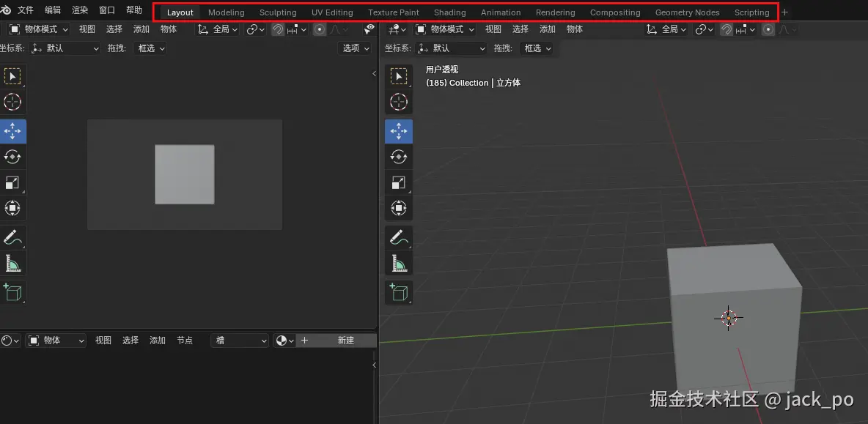
Task: Open the Rendering workspace tab
Action: [x=555, y=12]
